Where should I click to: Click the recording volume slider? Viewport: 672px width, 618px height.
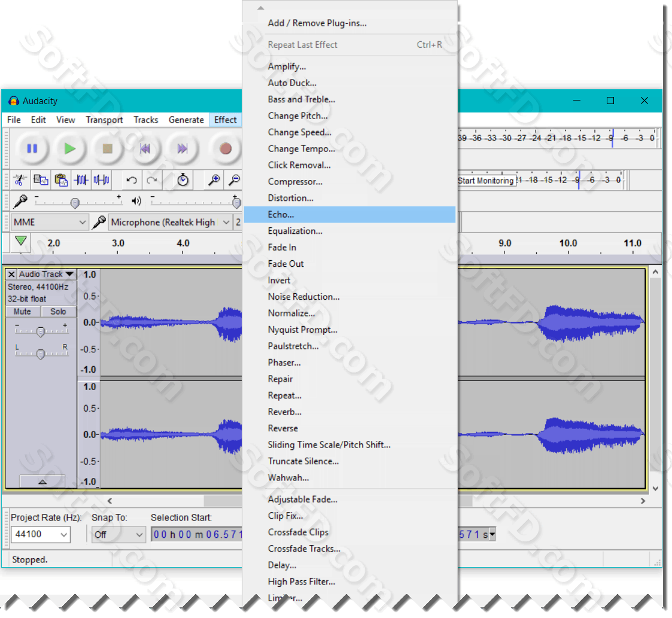tap(78, 202)
